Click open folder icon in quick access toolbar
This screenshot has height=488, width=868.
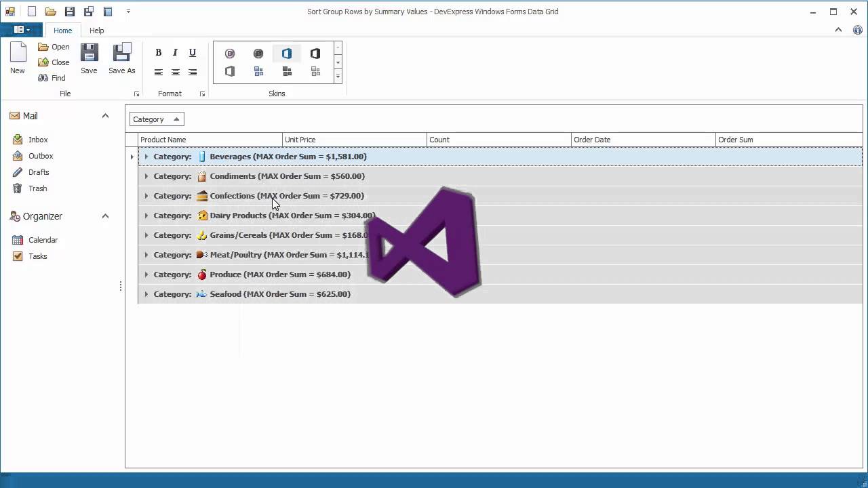point(50,12)
